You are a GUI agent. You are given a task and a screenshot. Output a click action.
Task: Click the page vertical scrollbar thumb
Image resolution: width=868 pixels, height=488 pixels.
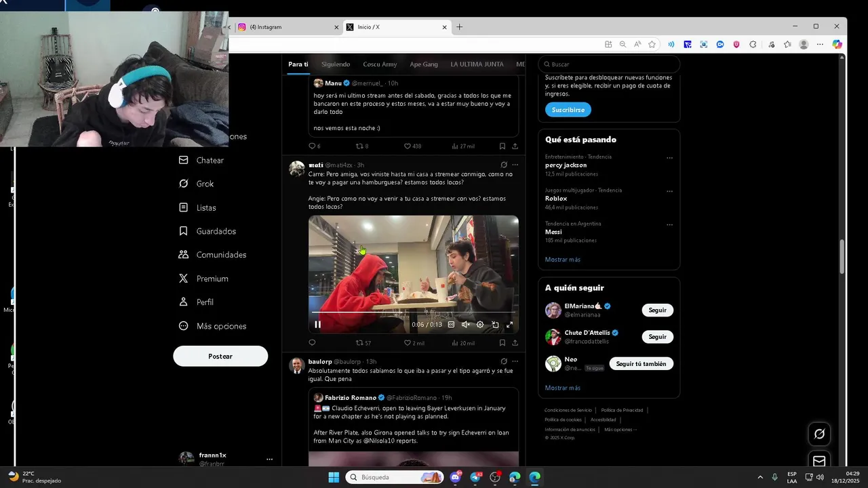[842, 258]
